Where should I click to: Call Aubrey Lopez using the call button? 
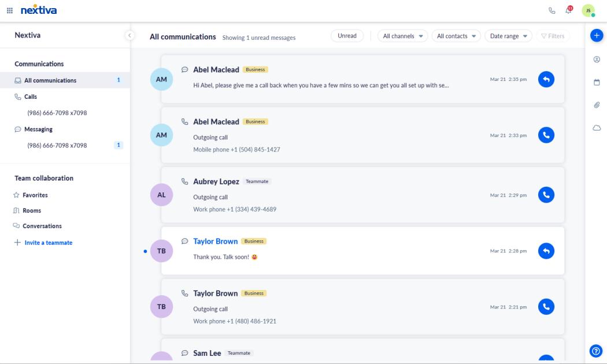point(545,195)
